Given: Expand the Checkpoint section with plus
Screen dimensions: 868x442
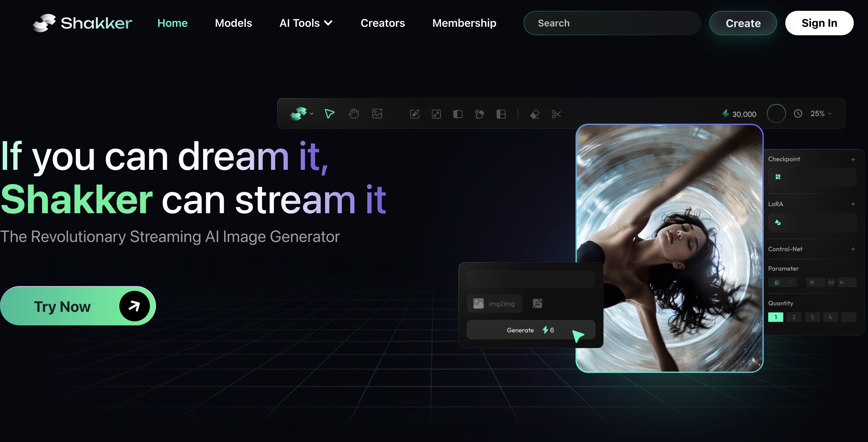Looking at the screenshot, I should [x=853, y=160].
